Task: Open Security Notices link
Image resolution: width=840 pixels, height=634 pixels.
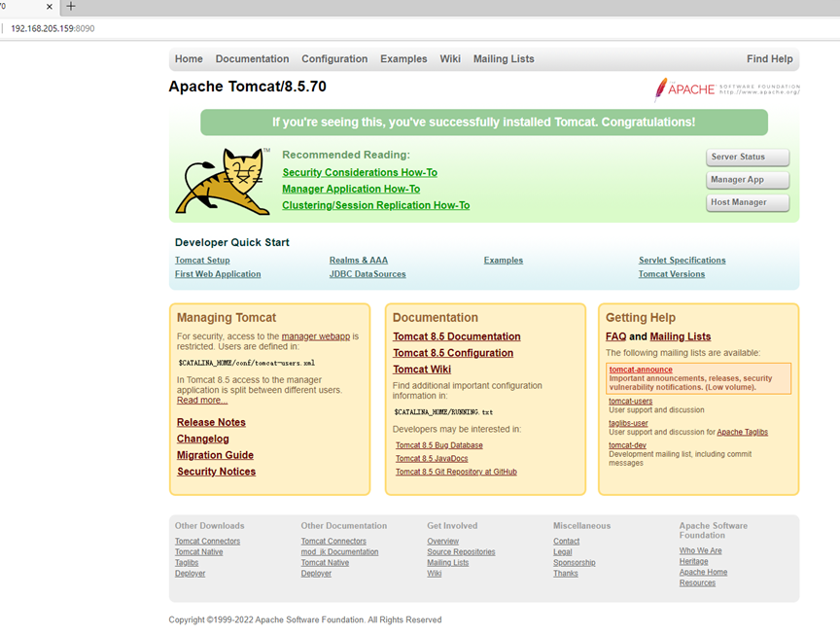Action: click(x=216, y=472)
